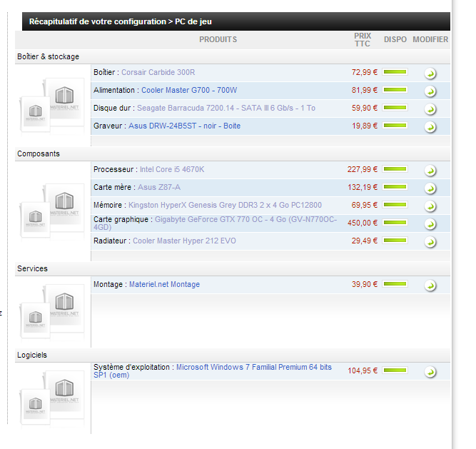
Task: Click modify arrow icon for Montage row
Action: [430, 286]
